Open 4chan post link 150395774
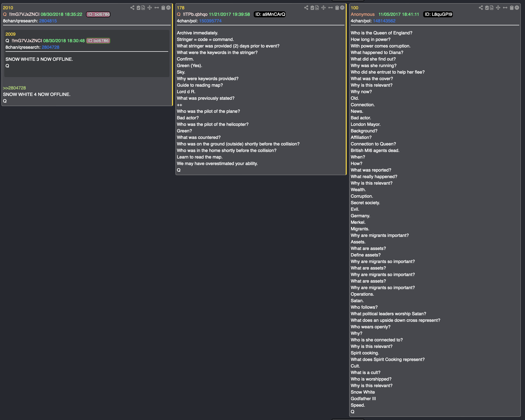 coord(210,21)
